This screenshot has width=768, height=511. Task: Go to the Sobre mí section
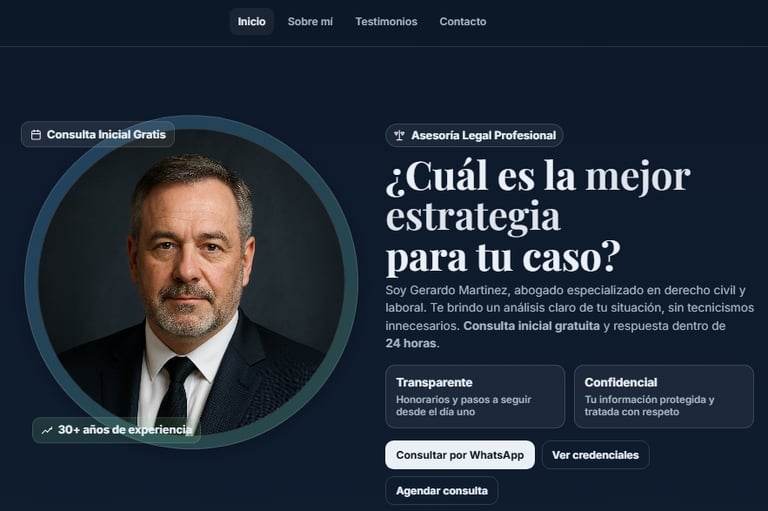(310, 22)
